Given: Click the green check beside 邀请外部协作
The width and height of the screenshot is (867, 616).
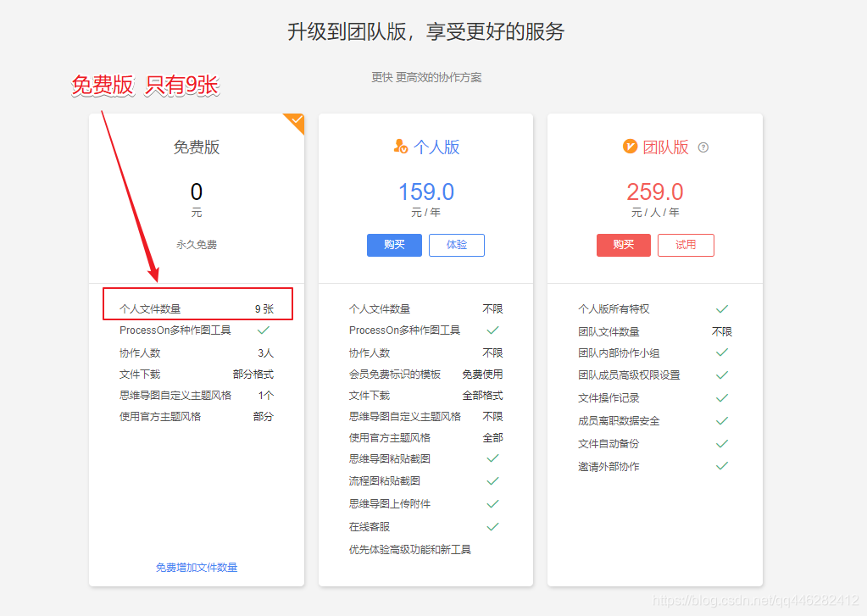Looking at the screenshot, I should [x=721, y=465].
